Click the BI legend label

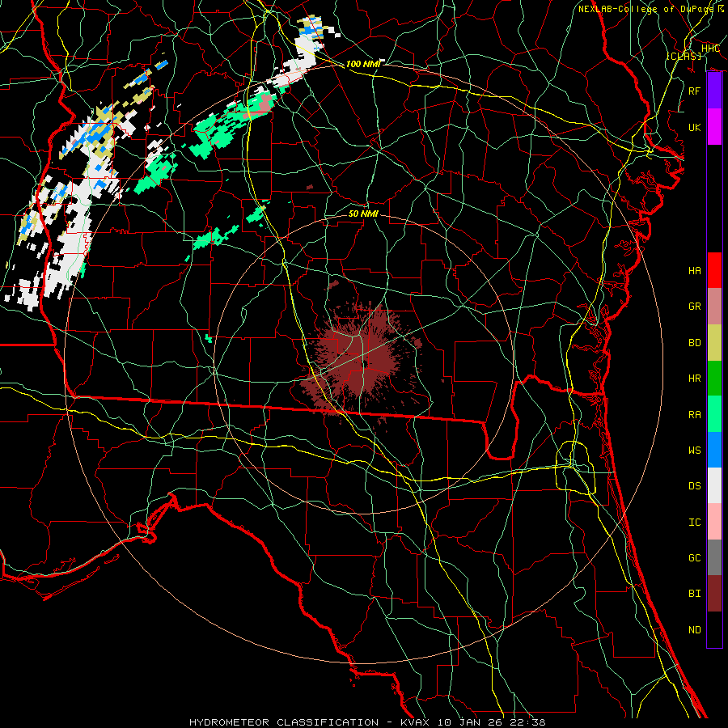pos(695,594)
